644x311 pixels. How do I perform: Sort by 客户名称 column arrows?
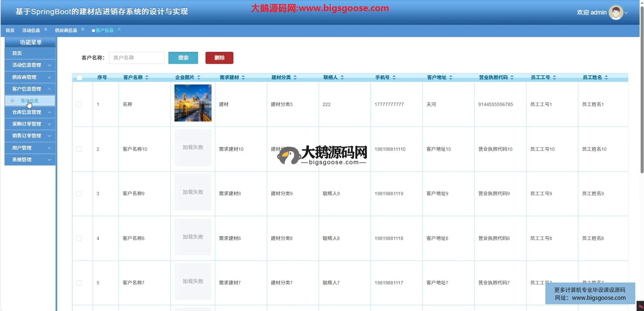coord(147,77)
